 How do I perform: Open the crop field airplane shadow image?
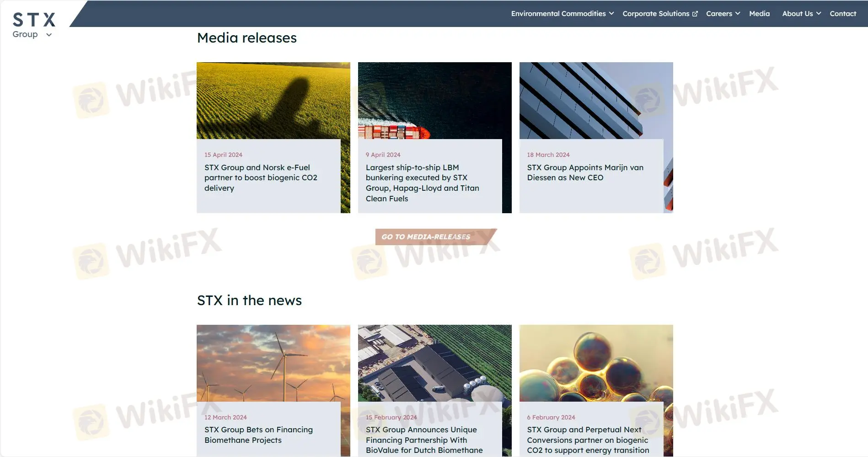pyautogui.click(x=273, y=101)
